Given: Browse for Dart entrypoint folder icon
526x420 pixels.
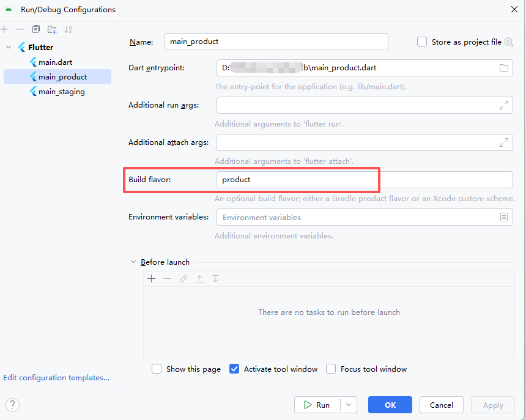Looking at the screenshot, I should tap(504, 68).
